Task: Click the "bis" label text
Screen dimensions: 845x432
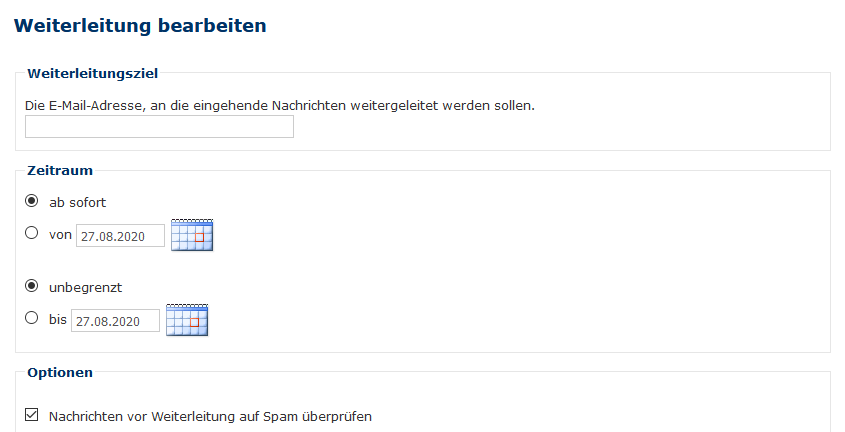Action: pyautogui.click(x=57, y=320)
